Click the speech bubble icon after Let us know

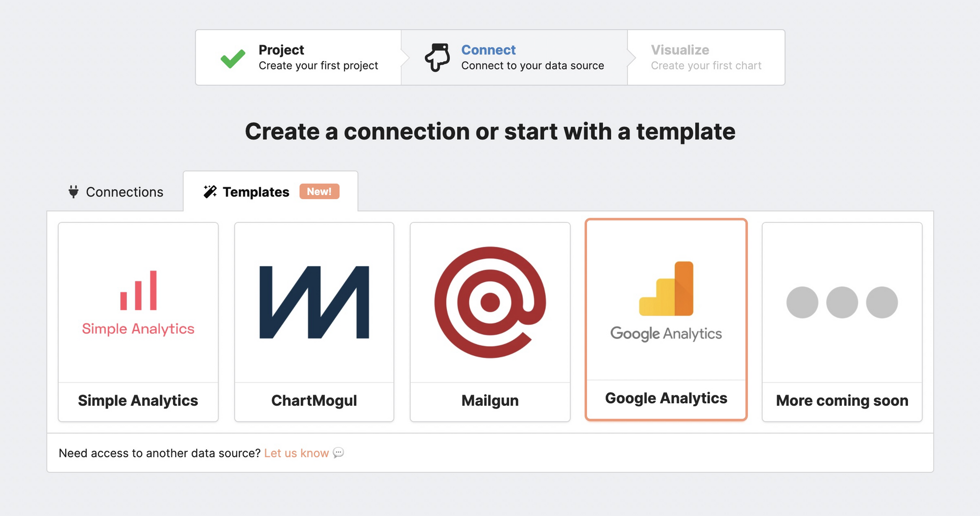coord(339,453)
